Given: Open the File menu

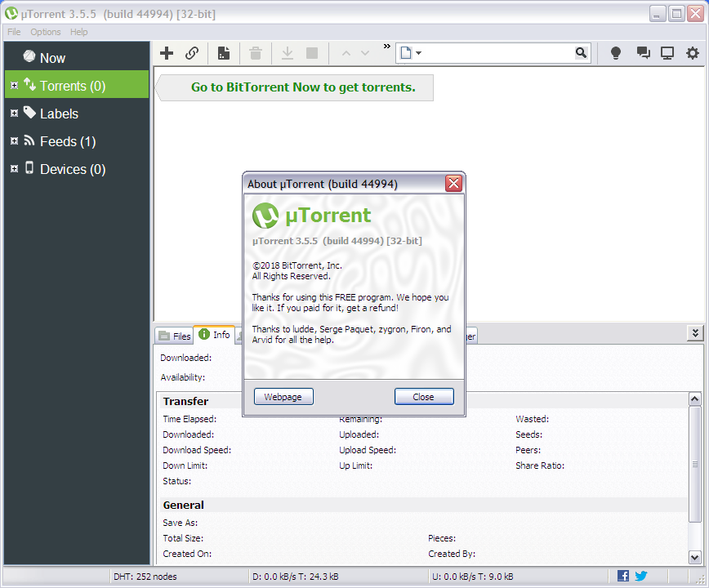Looking at the screenshot, I should 14,32.
